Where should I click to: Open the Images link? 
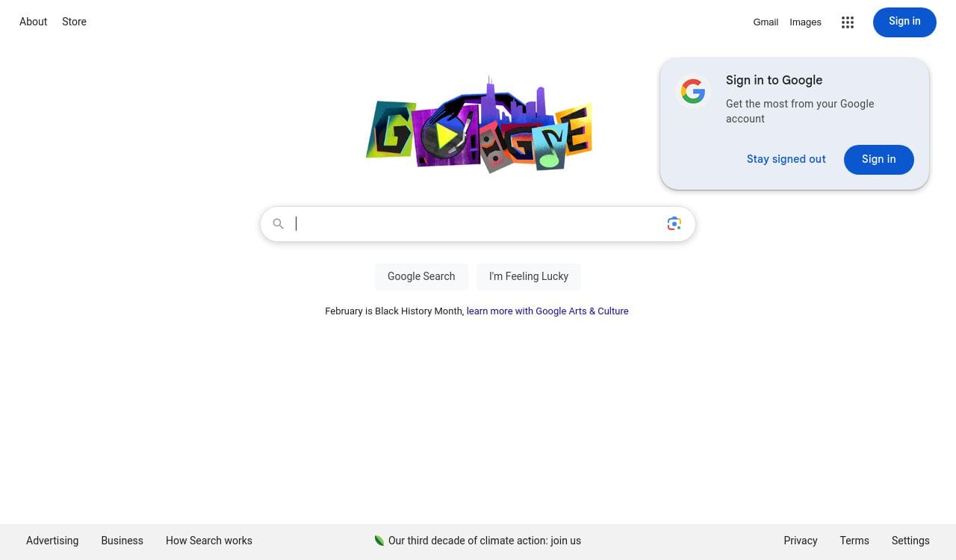tap(805, 22)
